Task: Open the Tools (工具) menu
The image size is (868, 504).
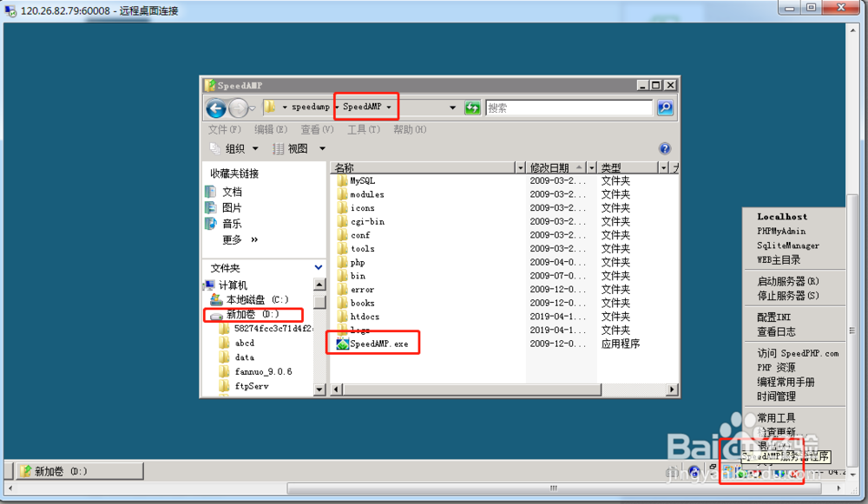Action: point(364,129)
